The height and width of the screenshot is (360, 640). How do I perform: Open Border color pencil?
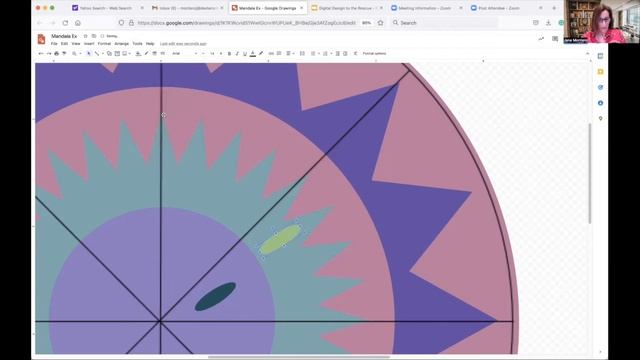(146, 53)
